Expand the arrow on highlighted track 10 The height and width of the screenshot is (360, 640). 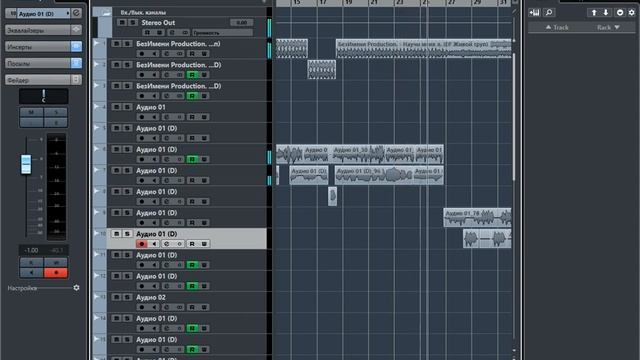click(x=96, y=233)
